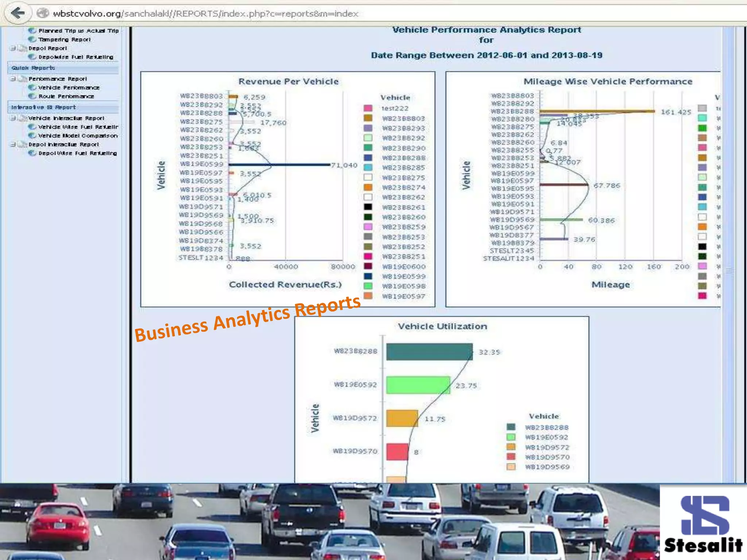
Task: Click the browser back arrow button
Action: click(x=17, y=13)
